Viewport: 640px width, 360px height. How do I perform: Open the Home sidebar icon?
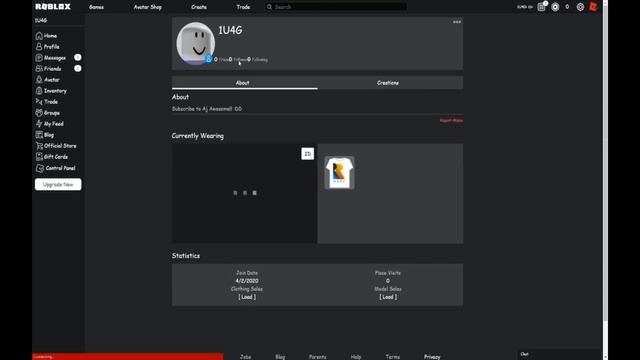coord(39,36)
